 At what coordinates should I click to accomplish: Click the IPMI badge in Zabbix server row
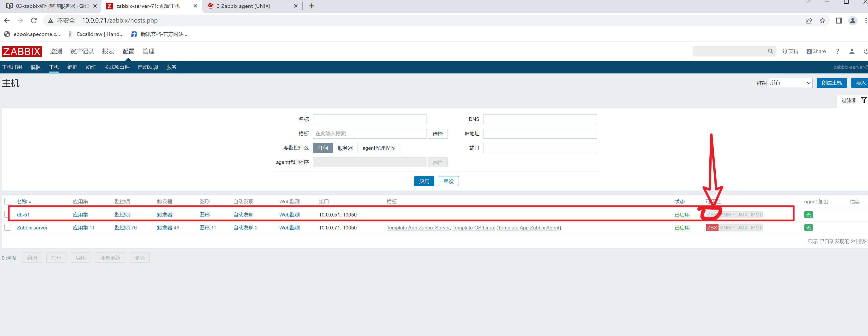click(x=755, y=228)
